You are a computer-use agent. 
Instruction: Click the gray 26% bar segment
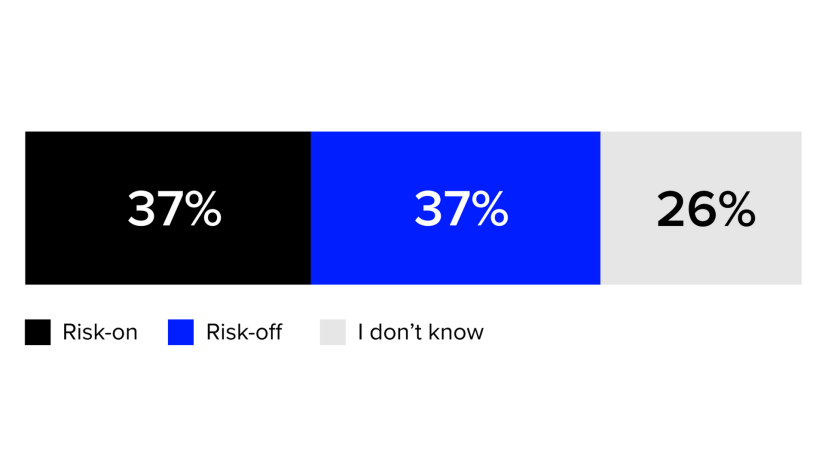[701, 208]
